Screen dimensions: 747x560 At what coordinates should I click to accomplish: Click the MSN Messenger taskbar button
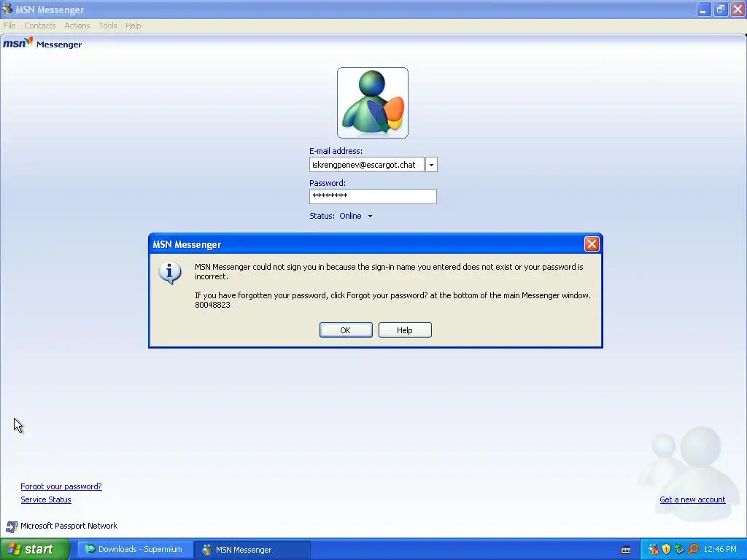click(x=252, y=550)
